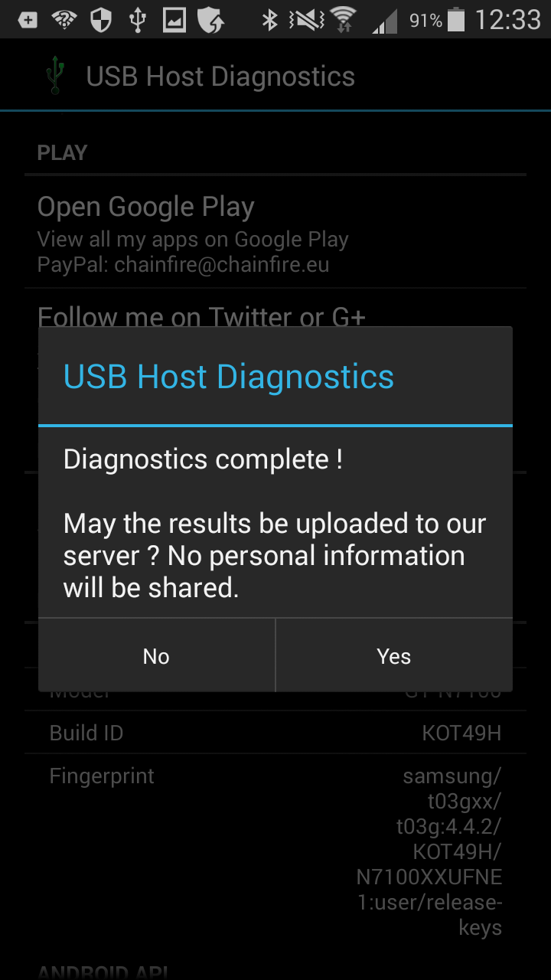This screenshot has height=980, width=551.
Task: Open Google Play list entry
Action: tap(275, 232)
